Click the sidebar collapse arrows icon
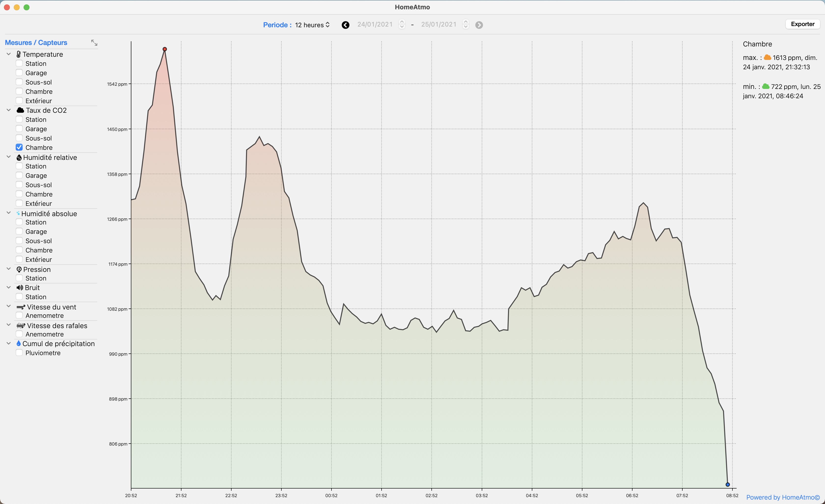This screenshot has width=825, height=504. pos(94,43)
